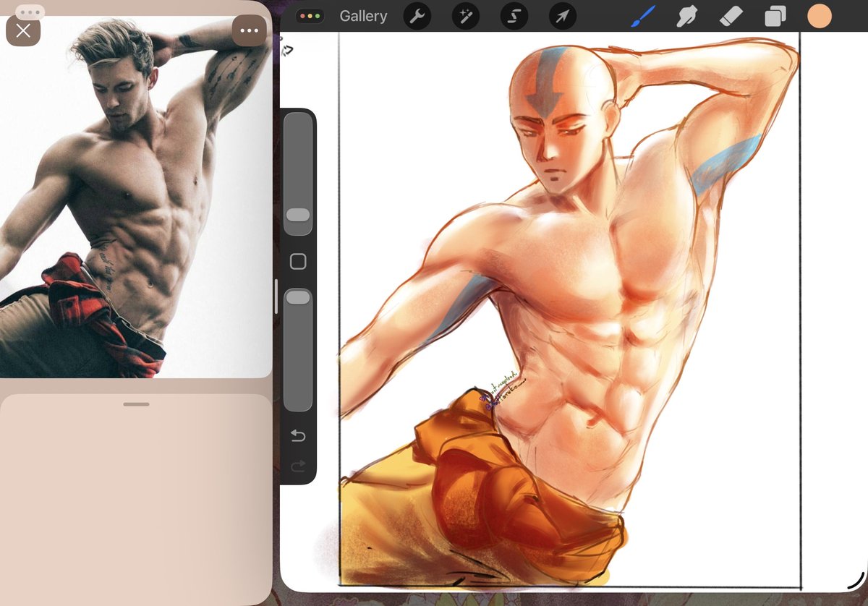Activate the Transform arrow tool
The height and width of the screenshot is (606, 868).
click(563, 16)
